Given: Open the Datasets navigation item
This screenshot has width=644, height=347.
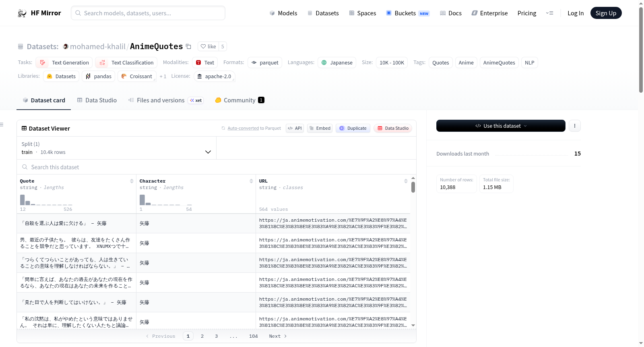Looking at the screenshot, I should pyautogui.click(x=323, y=13).
